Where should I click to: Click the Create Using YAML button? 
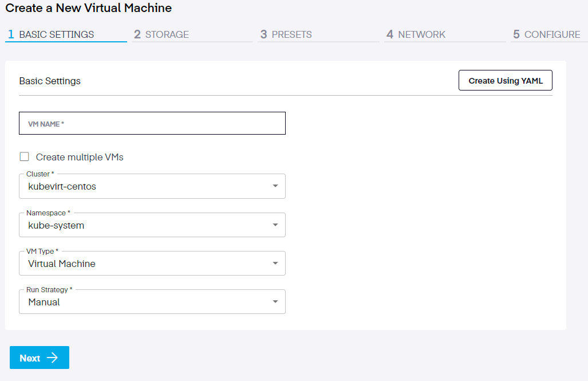[505, 81]
